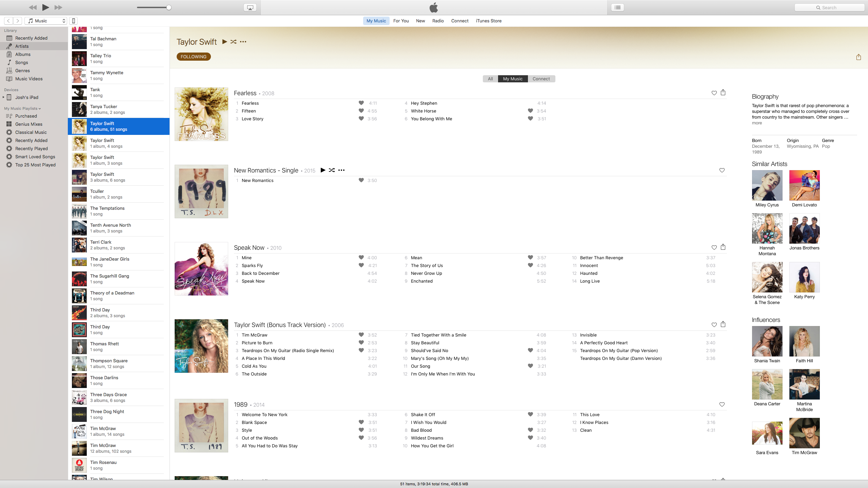Switch to the For You tab
The image size is (868, 488).
click(x=401, y=21)
